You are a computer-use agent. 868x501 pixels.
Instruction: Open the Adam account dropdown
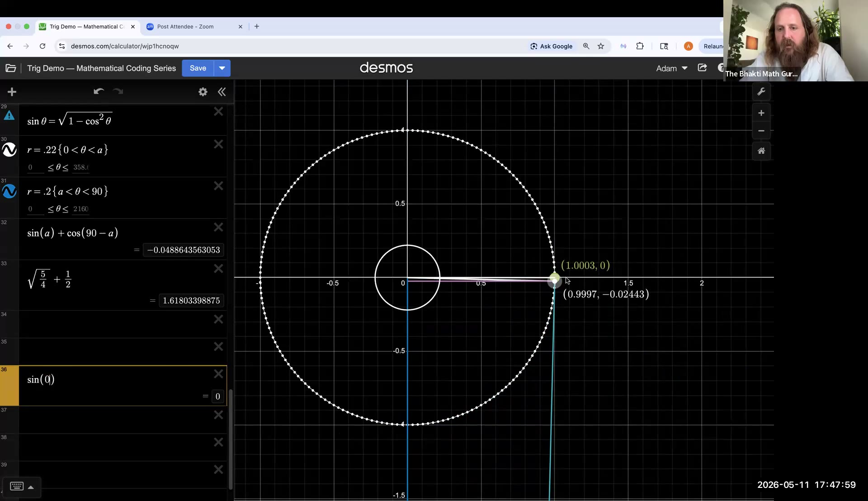pos(672,68)
